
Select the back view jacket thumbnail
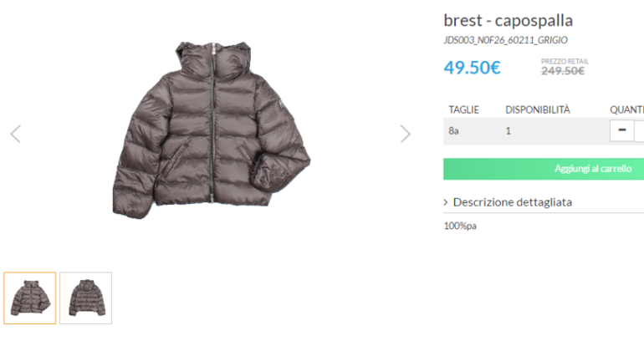click(85, 298)
